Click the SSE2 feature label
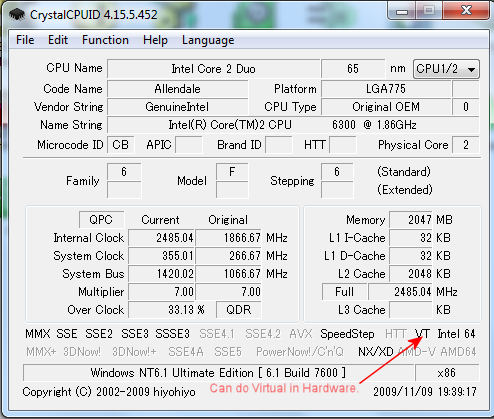The width and height of the screenshot is (494, 419). (99, 334)
